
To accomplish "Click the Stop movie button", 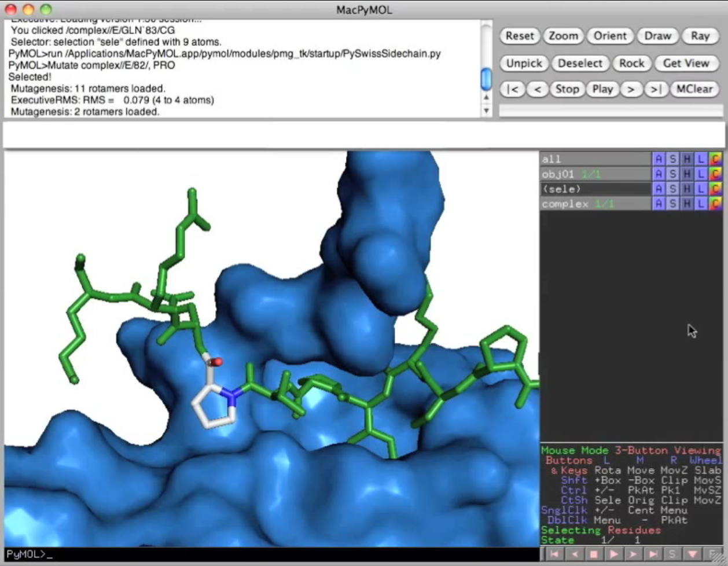I will click(567, 89).
